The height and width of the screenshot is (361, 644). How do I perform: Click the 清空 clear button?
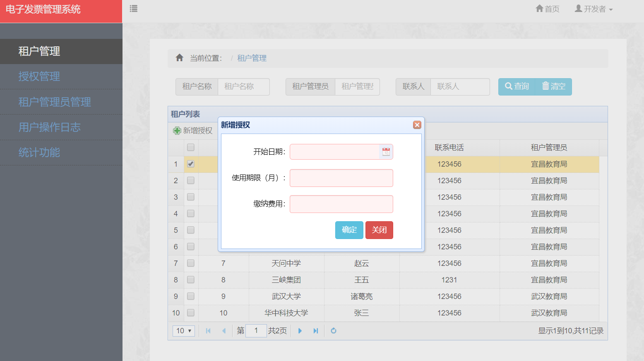[554, 86]
